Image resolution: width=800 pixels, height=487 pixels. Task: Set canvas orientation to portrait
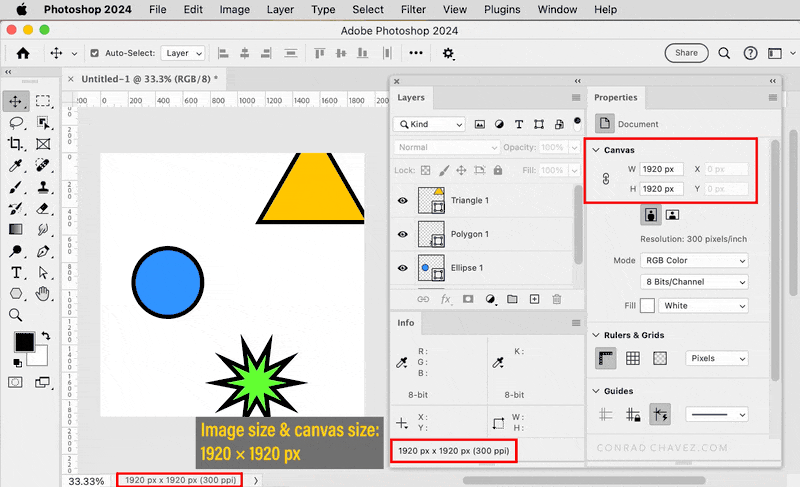(651, 215)
